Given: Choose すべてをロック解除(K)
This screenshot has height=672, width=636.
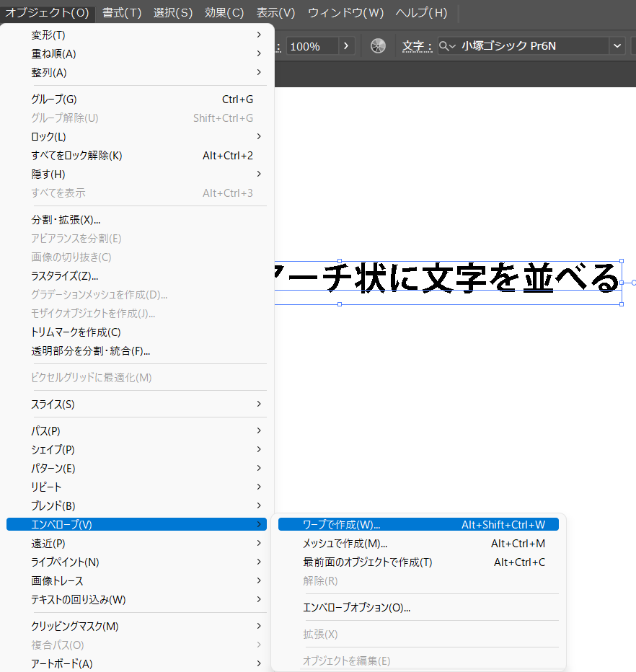Looking at the screenshot, I should pos(137,156).
